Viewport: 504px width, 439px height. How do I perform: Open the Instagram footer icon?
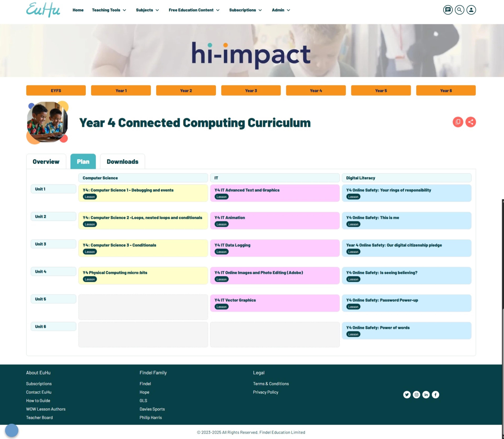416,394
